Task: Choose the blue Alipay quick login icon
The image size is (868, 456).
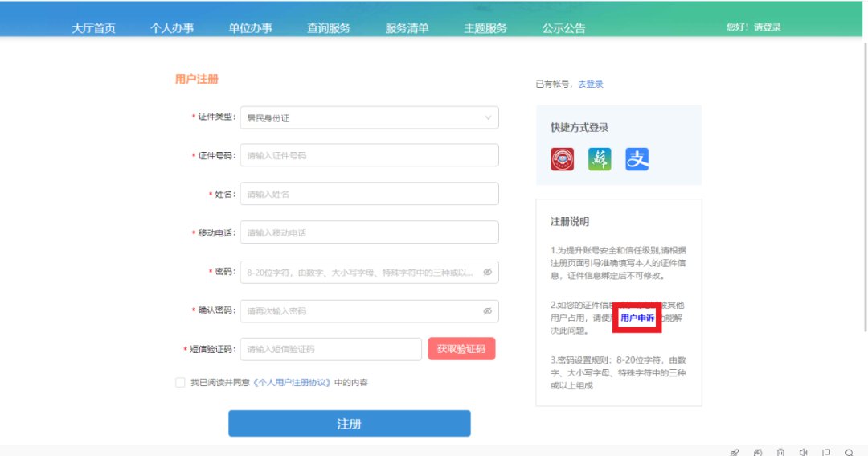Action: pos(637,159)
